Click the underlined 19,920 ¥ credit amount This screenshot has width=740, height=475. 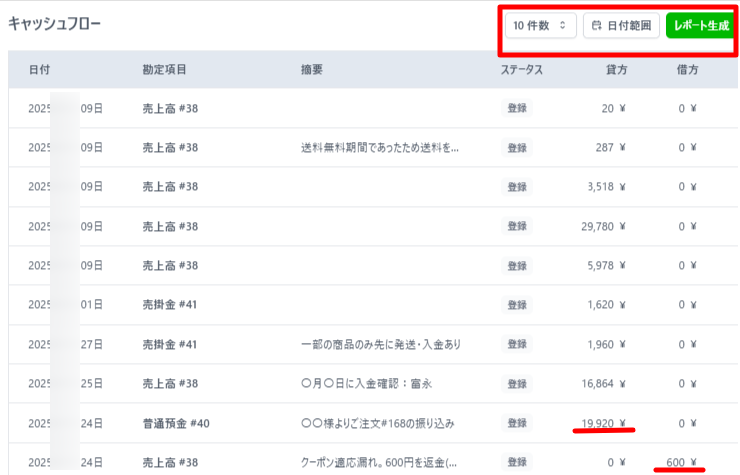click(602, 423)
